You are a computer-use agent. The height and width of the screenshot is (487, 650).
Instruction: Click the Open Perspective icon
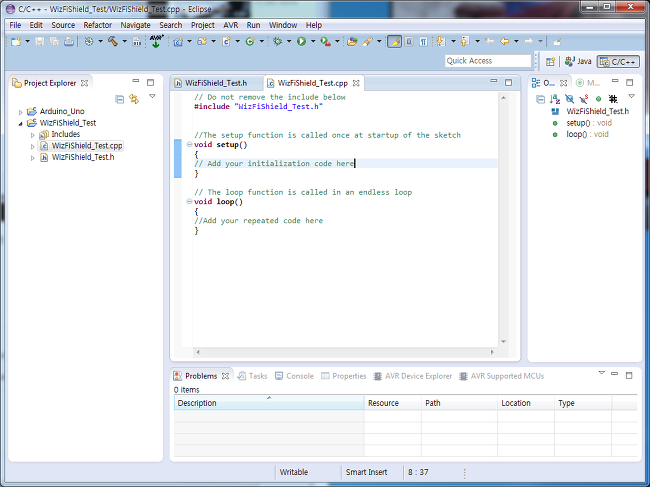click(x=550, y=62)
